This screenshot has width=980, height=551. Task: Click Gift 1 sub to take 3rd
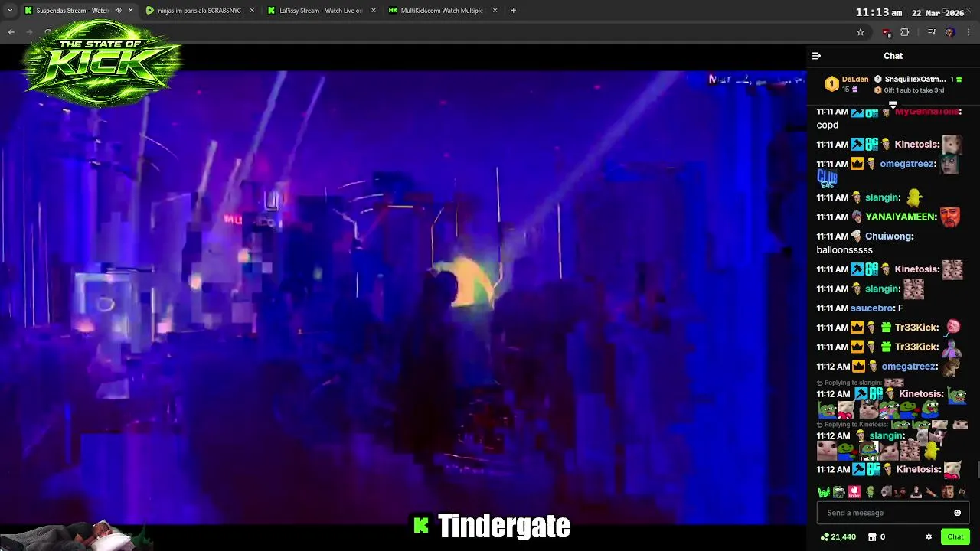pos(914,90)
